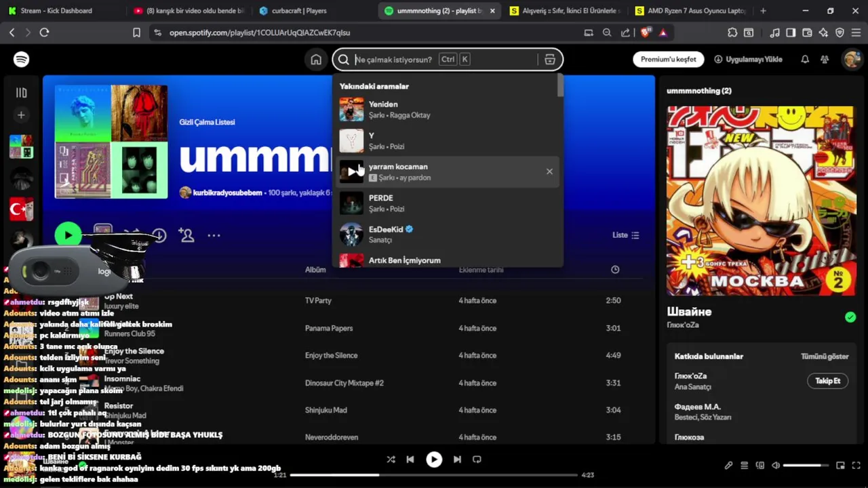Open the 'Panama Papers' album link

click(x=329, y=328)
